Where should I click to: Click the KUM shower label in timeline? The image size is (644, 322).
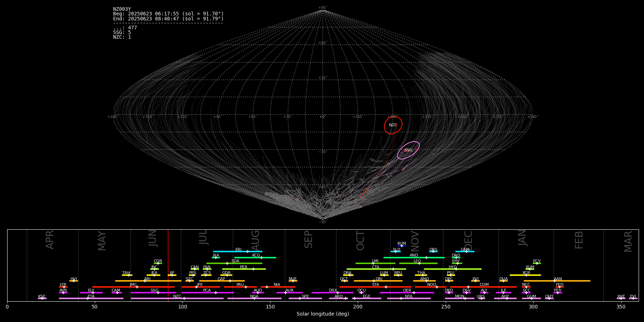coord(402,244)
